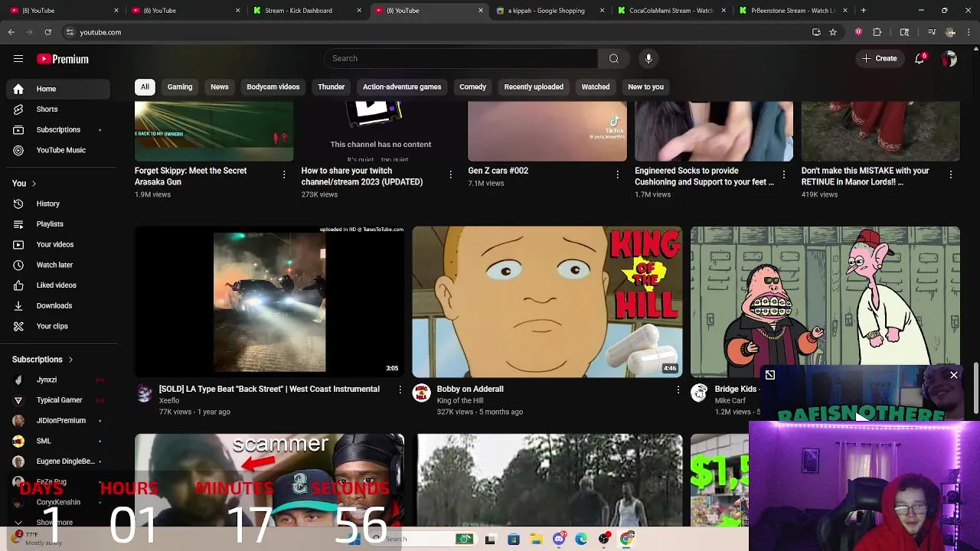Open Liked videos in sidebar
Screen dimensions: 980x551
(58, 285)
